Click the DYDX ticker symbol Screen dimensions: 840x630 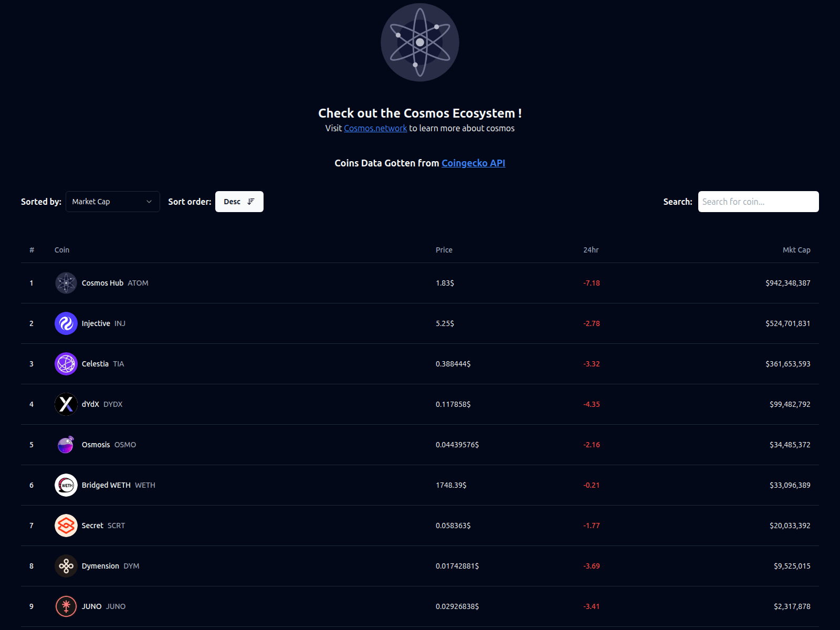pyautogui.click(x=113, y=404)
